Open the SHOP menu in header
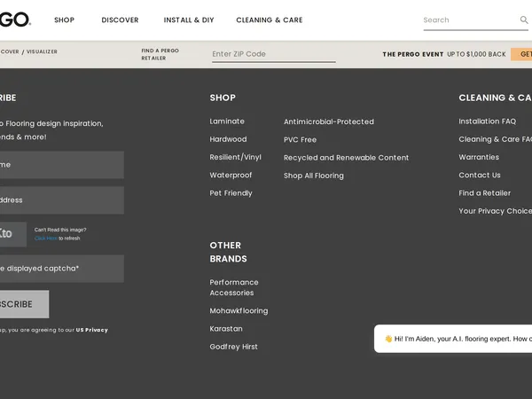Viewport: 532px width, 399px height. click(x=64, y=20)
